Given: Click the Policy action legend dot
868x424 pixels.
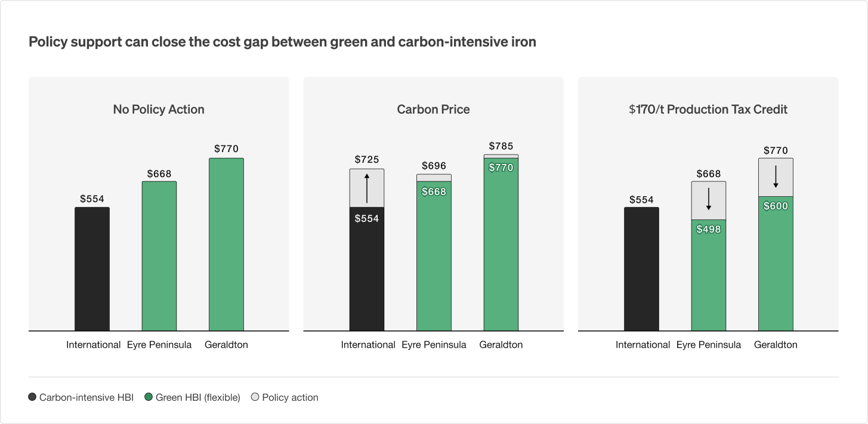Looking at the screenshot, I should (255, 397).
